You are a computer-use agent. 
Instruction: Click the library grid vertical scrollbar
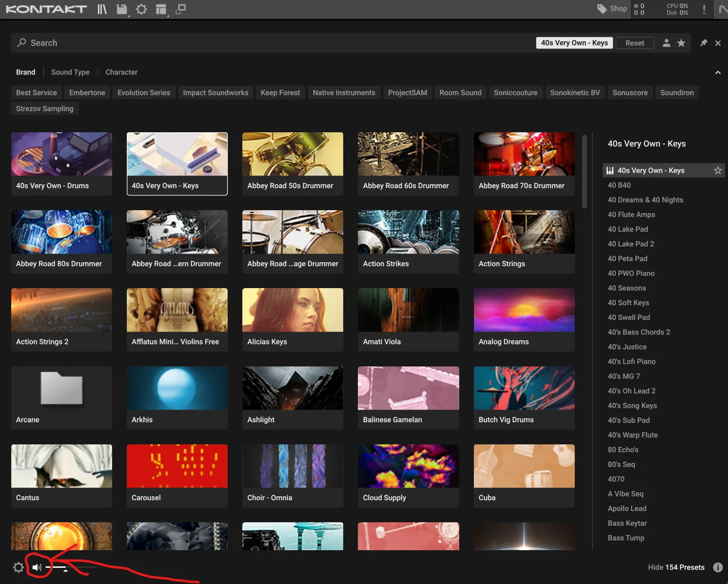pos(584,171)
